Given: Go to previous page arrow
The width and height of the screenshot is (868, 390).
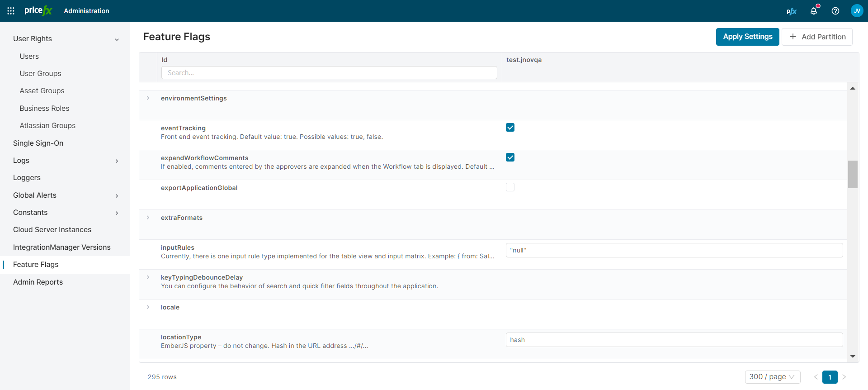Looking at the screenshot, I should click(x=816, y=377).
